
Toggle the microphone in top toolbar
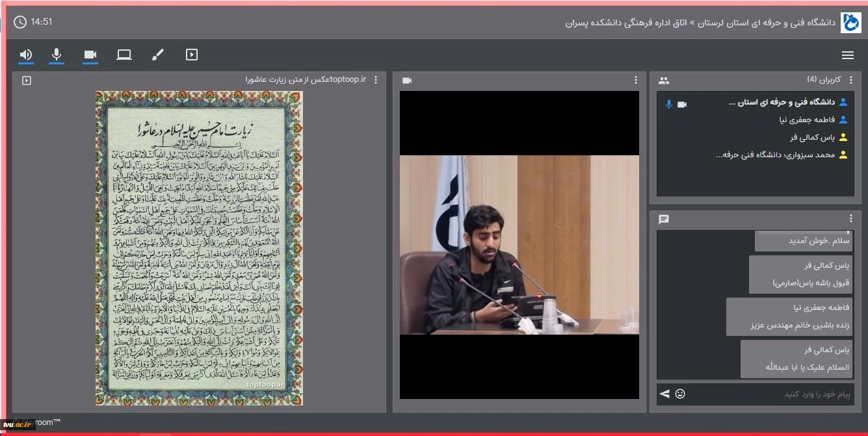[x=57, y=55]
